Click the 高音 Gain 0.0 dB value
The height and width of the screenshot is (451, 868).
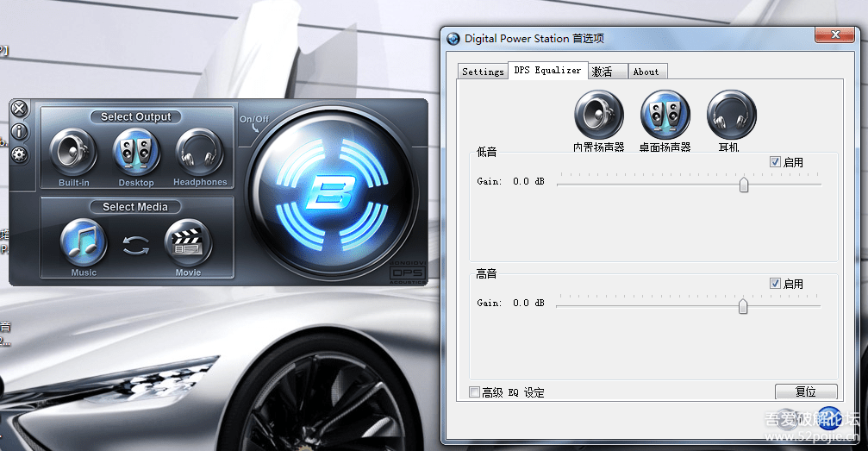coord(528,303)
